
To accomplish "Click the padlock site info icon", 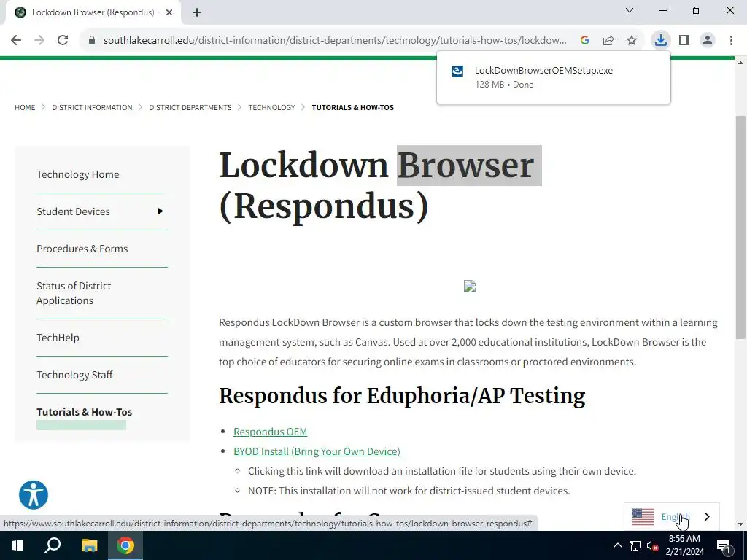I will (x=92, y=40).
